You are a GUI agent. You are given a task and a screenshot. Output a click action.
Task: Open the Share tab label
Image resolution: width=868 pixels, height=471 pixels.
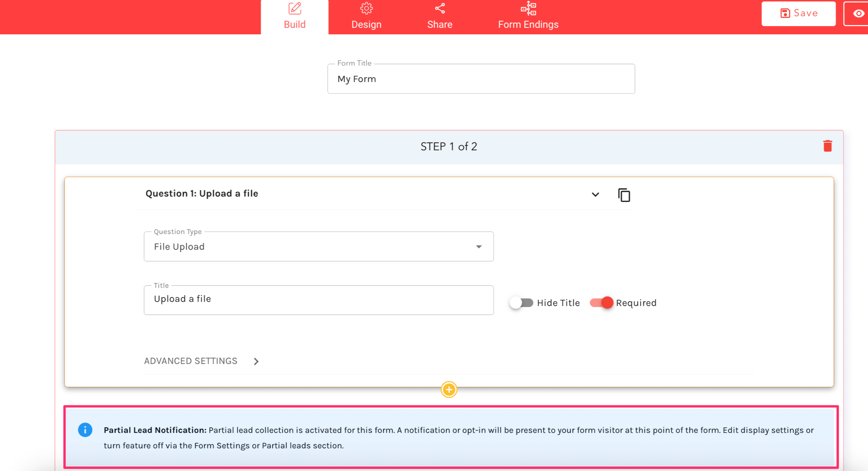[440, 24]
